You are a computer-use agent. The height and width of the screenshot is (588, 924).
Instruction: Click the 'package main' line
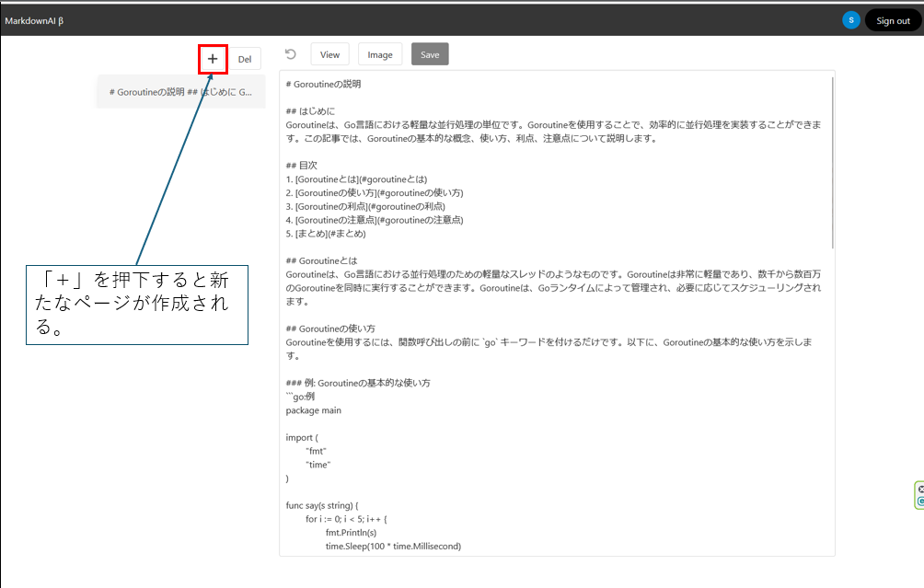[314, 410]
